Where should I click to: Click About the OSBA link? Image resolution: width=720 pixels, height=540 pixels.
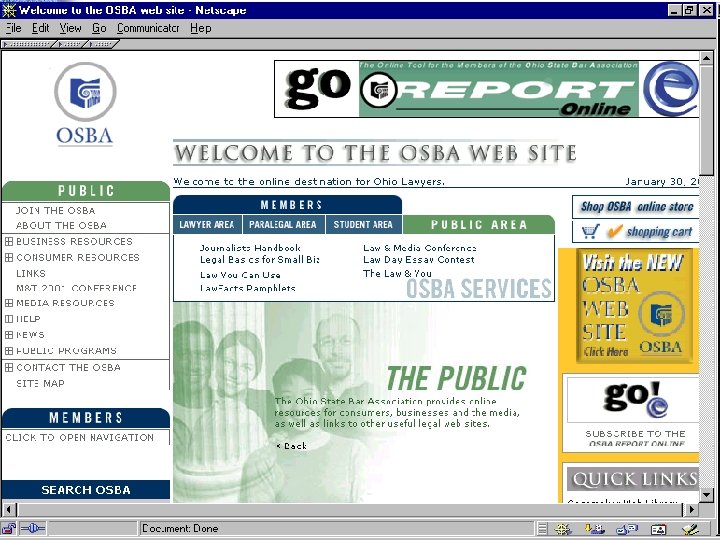61,225
